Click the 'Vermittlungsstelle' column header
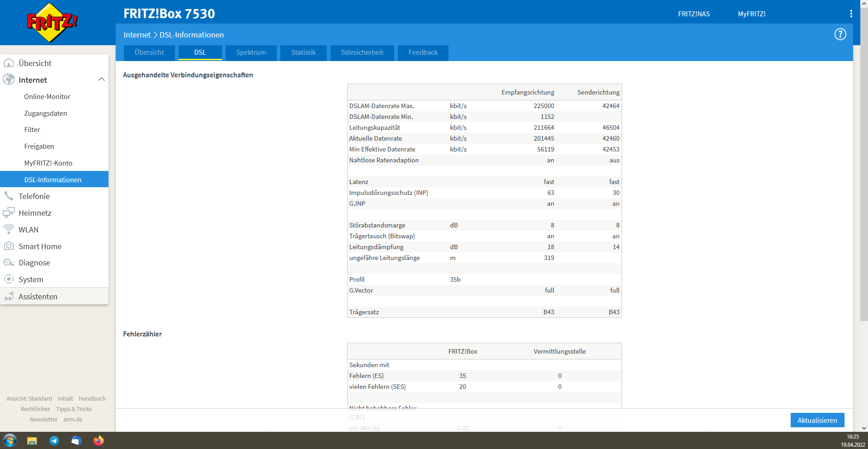The height and width of the screenshot is (449, 868). coord(560,351)
